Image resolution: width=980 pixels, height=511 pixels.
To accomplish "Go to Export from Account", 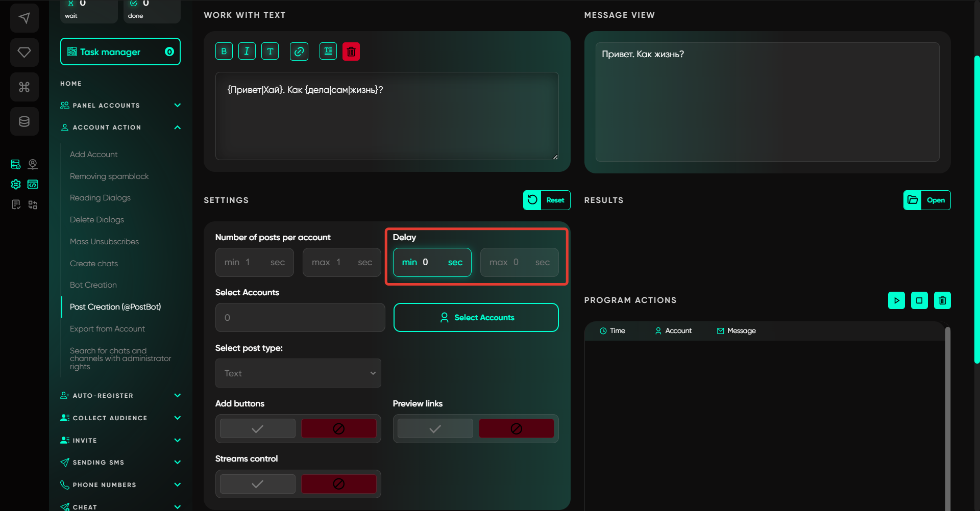I will coord(107,329).
